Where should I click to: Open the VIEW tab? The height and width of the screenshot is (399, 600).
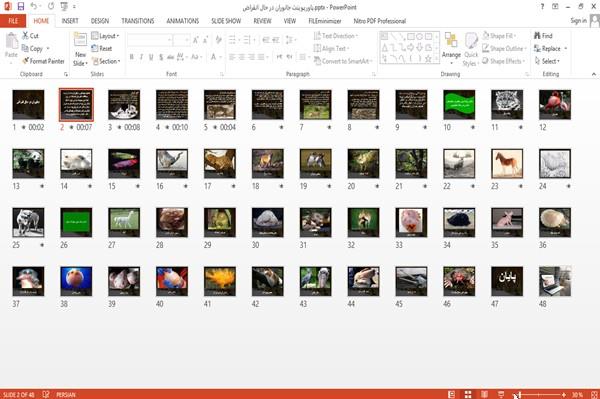(290, 21)
